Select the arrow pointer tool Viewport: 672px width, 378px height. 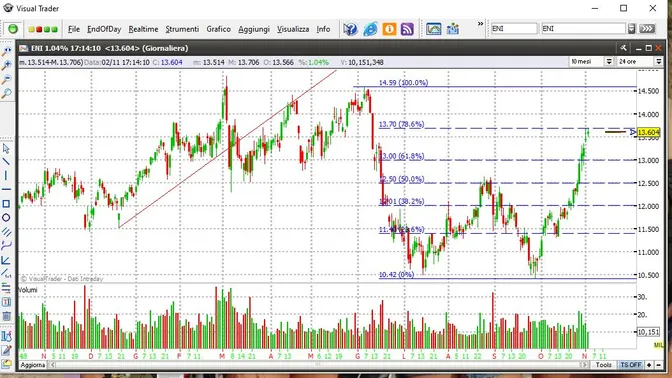[x=6, y=149]
